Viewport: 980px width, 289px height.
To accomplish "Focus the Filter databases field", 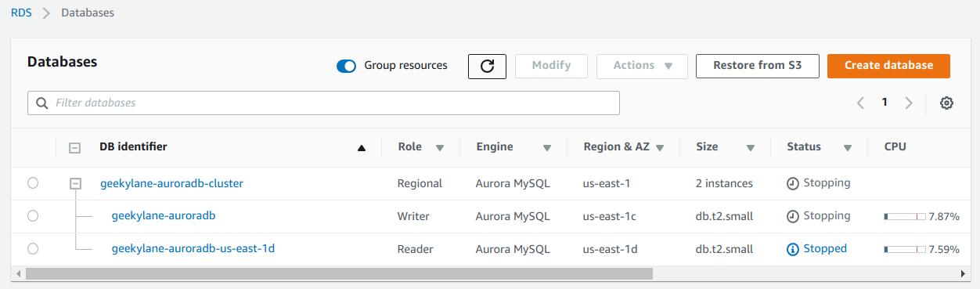I will 323,103.
